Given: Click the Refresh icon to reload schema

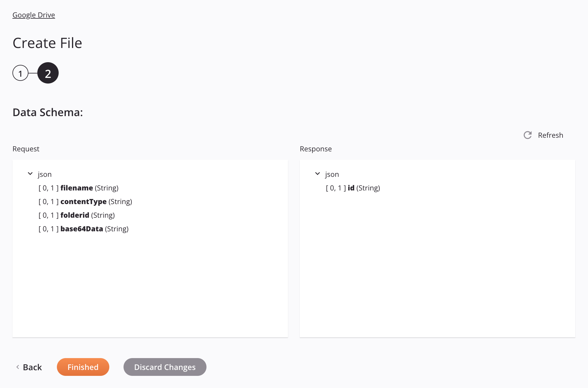Looking at the screenshot, I should tap(528, 135).
